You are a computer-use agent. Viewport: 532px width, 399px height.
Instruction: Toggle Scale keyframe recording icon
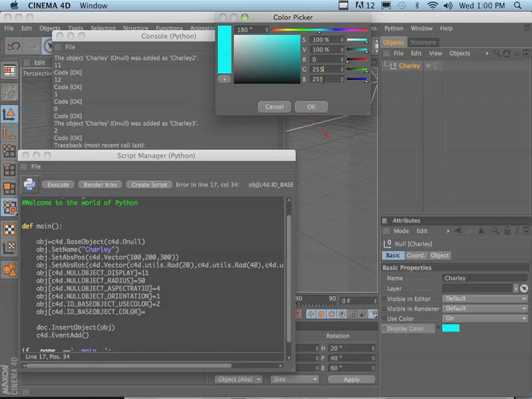point(321,314)
